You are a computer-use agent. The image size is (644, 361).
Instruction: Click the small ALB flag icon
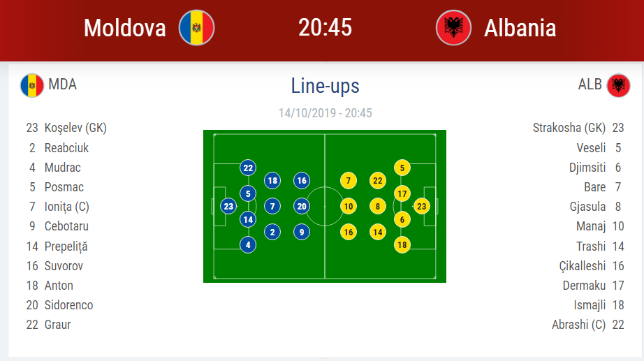(x=618, y=85)
